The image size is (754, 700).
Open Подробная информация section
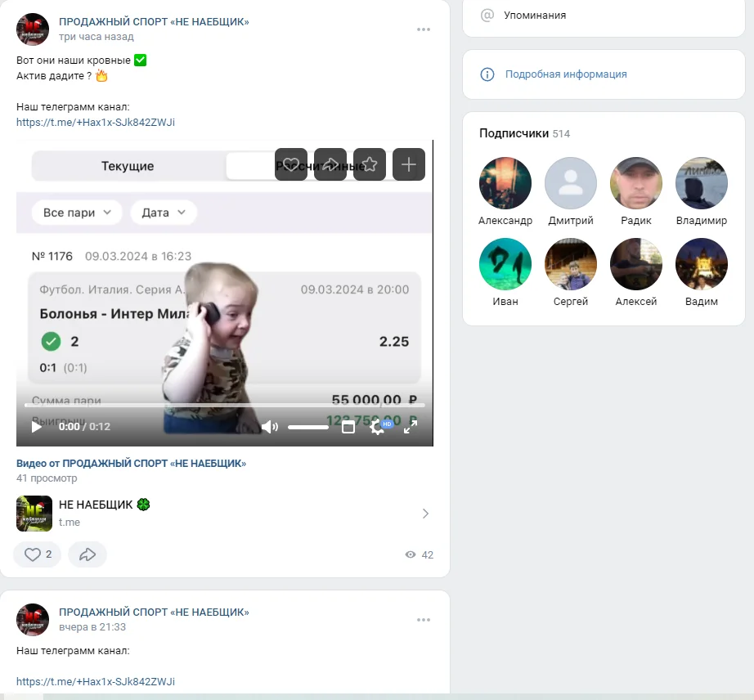click(x=565, y=74)
